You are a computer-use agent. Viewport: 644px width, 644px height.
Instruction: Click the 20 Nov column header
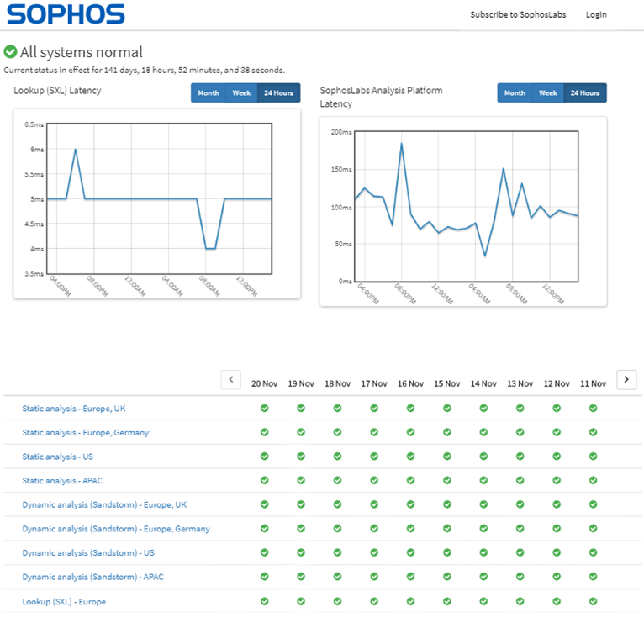pos(265,383)
